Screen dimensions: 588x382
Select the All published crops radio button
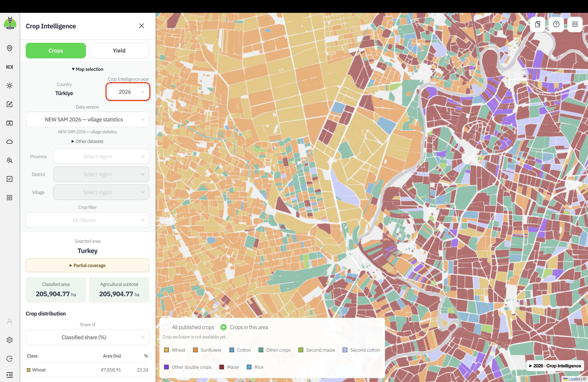click(166, 327)
